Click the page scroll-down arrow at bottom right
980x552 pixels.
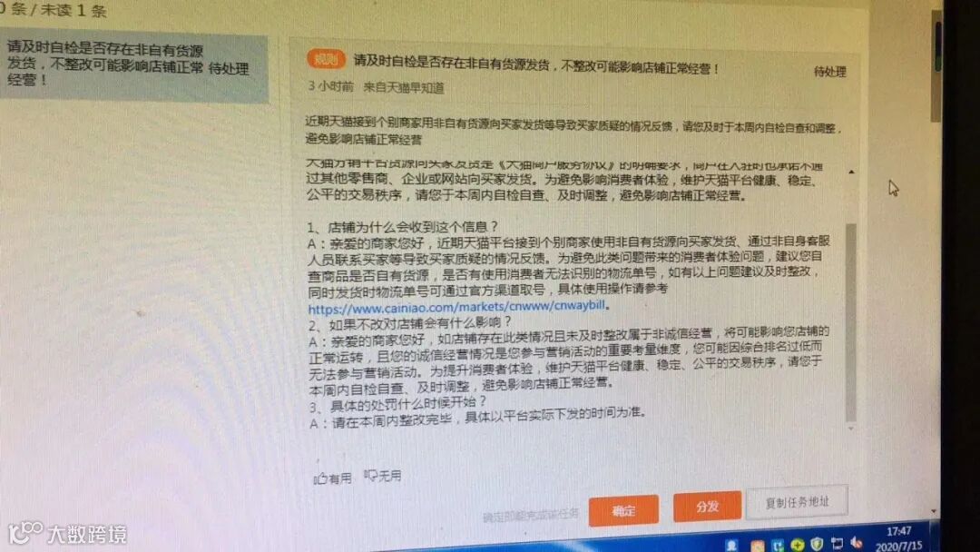pyautogui.click(x=934, y=511)
